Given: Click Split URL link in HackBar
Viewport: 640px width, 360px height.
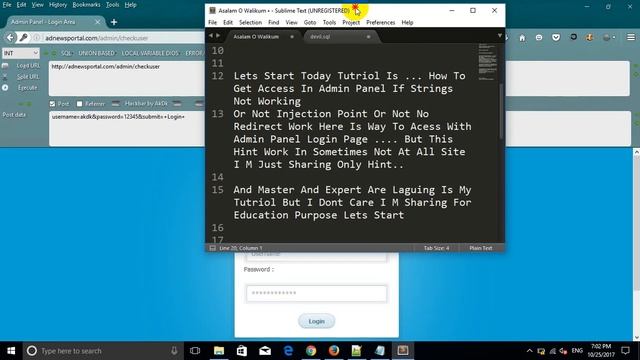Looking at the screenshot, I should (28, 76).
